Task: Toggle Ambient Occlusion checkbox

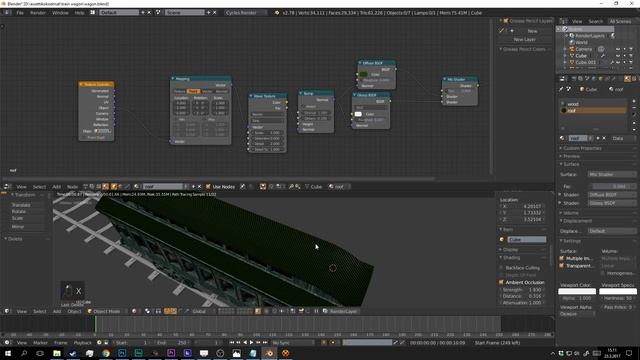Action: 501,282
